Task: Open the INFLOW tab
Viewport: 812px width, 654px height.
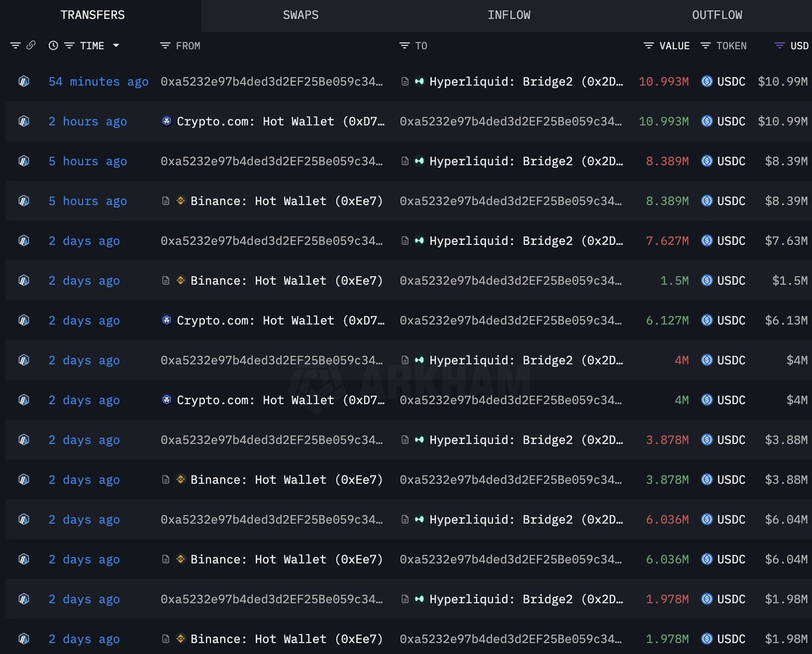Action: pos(509,15)
